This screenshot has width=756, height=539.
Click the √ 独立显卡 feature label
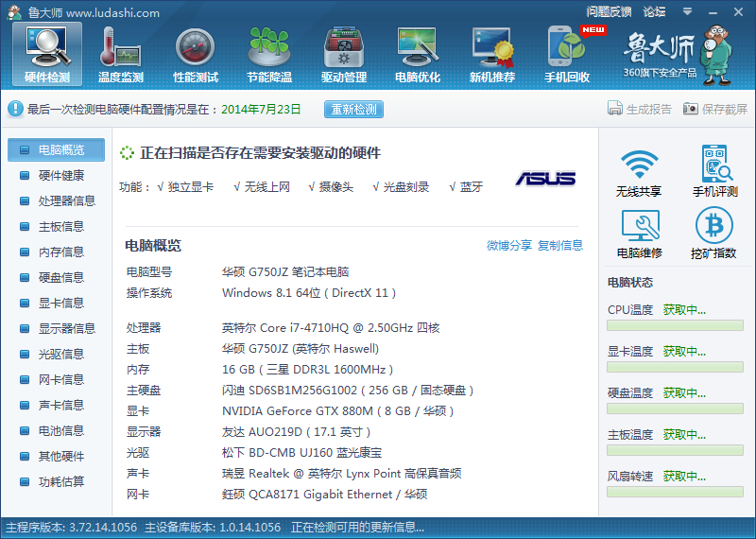pyautogui.click(x=185, y=187)
